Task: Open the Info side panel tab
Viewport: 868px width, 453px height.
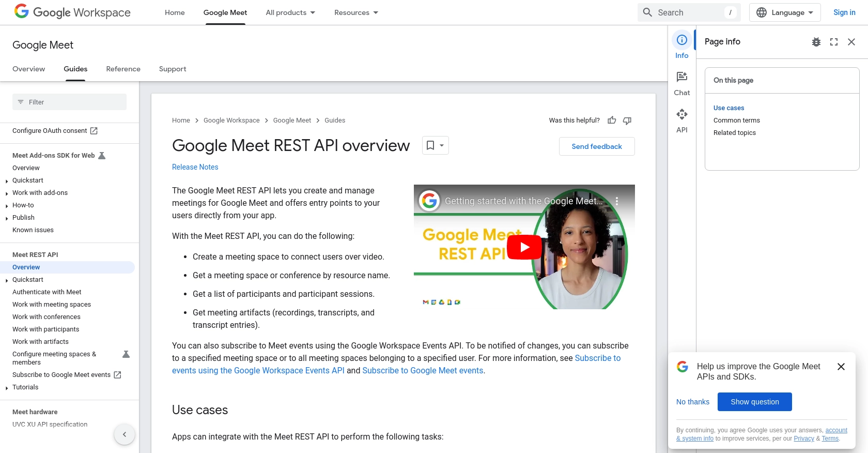Action: (682, 46)
